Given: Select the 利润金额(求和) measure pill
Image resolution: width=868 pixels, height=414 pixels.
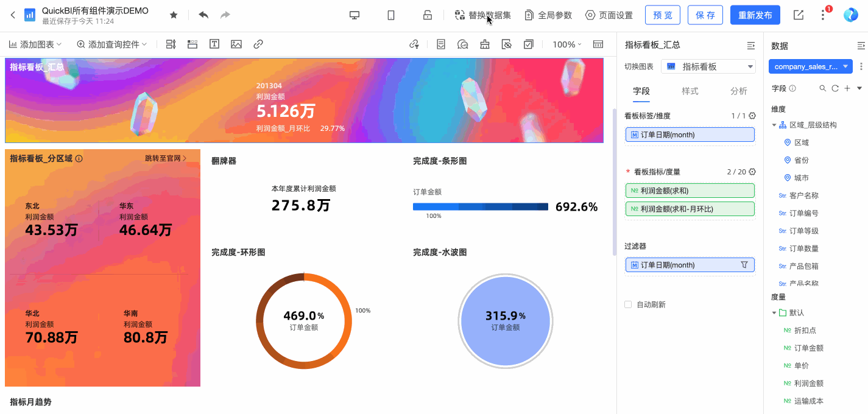Looking at the screenshot, I should 690,191.
